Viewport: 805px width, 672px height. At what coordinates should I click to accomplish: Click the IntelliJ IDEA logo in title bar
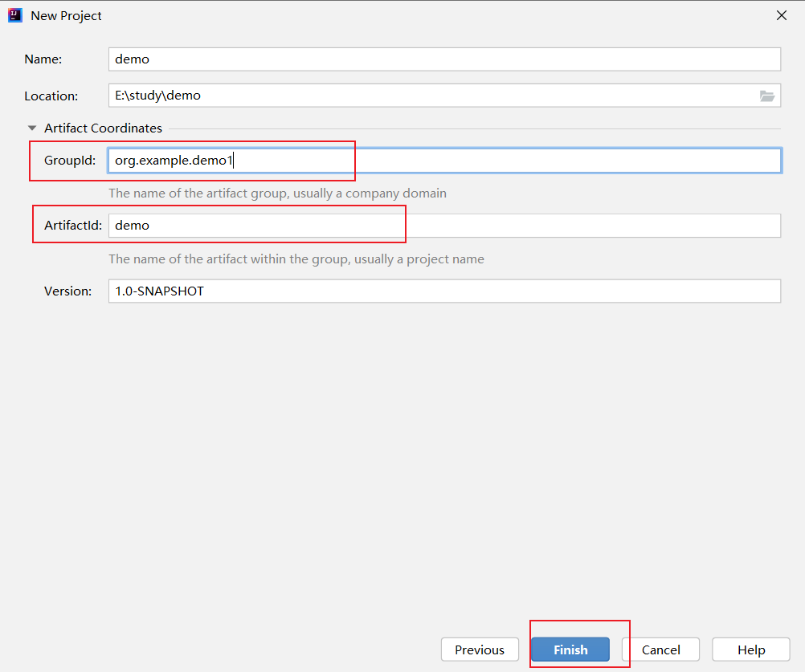[14, 15]
